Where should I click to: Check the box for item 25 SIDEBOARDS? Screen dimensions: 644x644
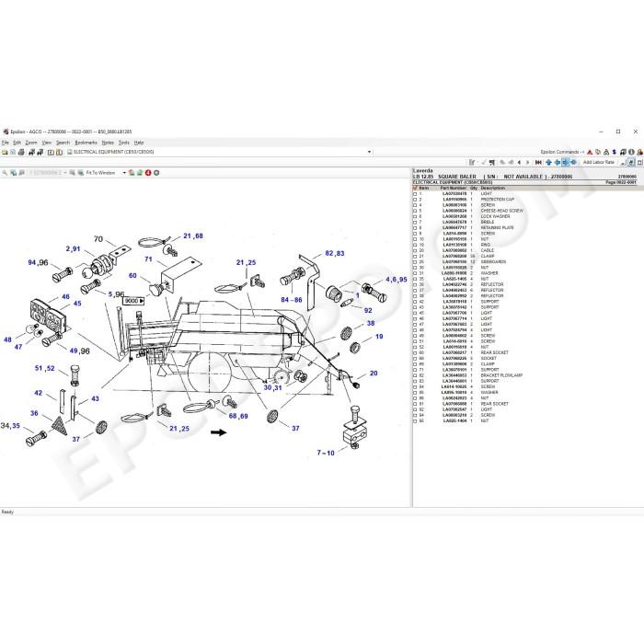[x=415, y=262]
